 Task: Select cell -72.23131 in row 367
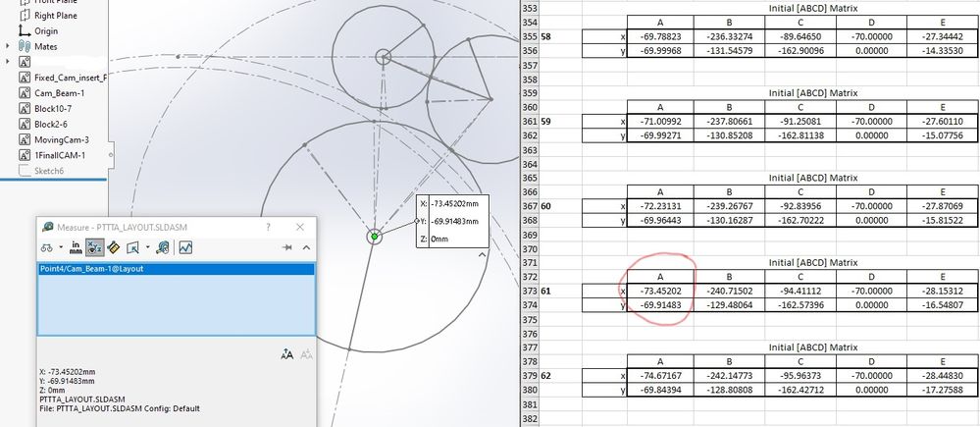[x=660, y=206]
